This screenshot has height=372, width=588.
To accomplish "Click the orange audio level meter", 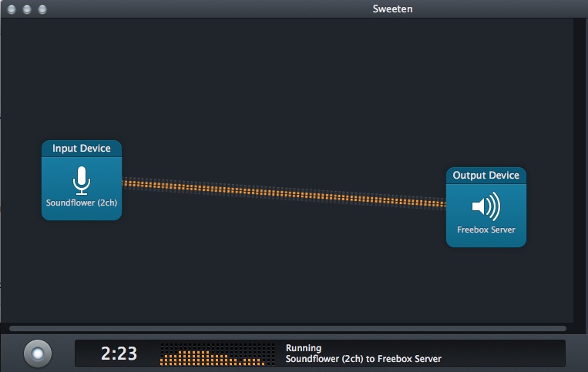I will click(x=217, y=355).
